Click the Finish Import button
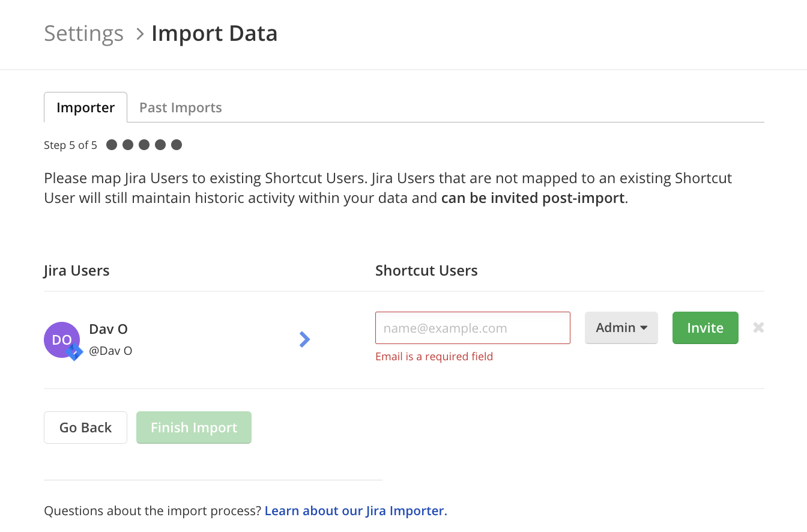This screenshot has width=807, height=532. 194,428
